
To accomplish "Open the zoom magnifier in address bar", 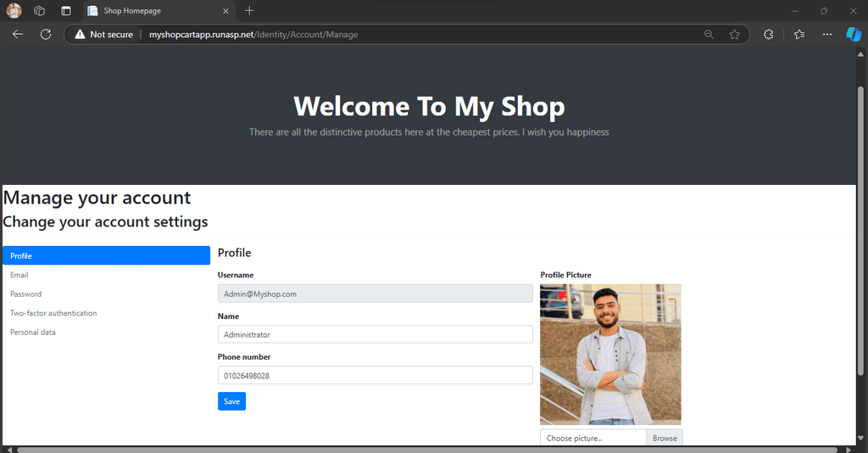I will pyautogui.click(x=709, y=34).
